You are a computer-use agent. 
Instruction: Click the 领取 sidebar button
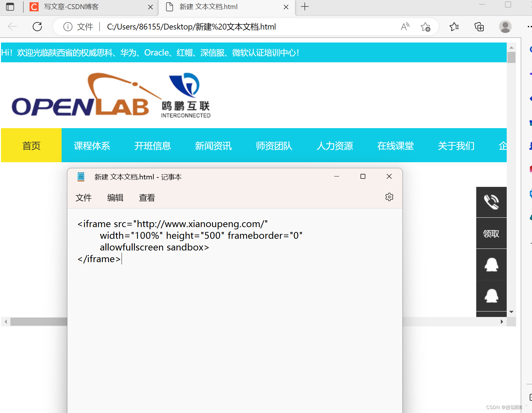pyautogui.click(x=491, y=233)
